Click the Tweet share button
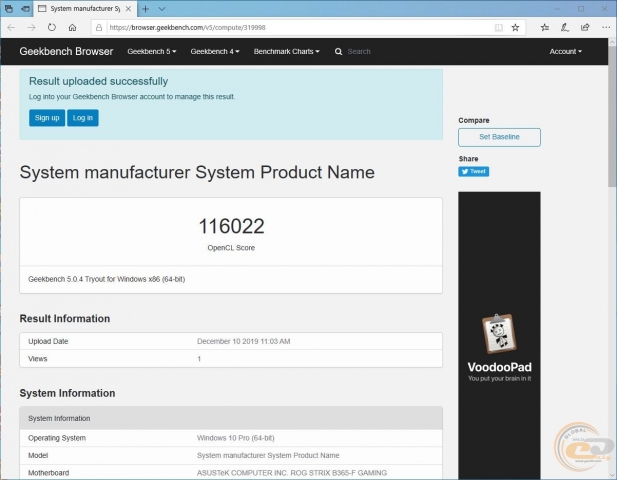617x480 pixels. [x=473, y=172]
